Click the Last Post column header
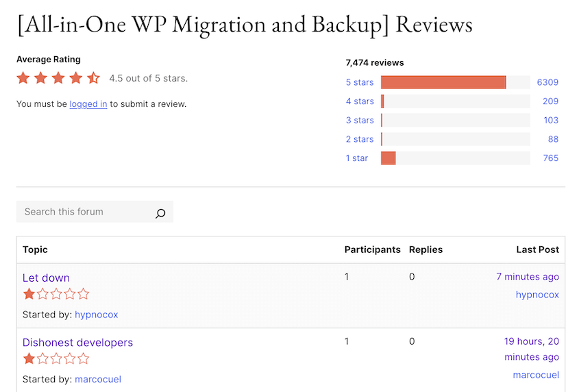 tap(538, 249)
